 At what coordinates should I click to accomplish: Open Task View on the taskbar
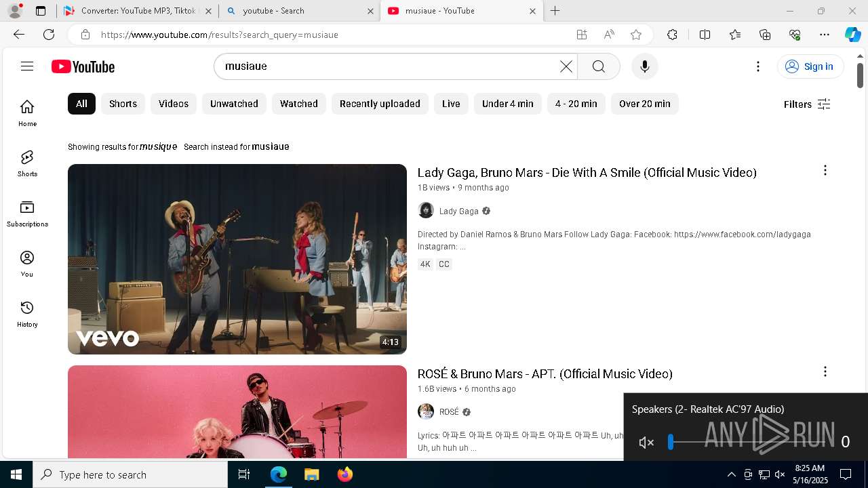pos(244,474)
